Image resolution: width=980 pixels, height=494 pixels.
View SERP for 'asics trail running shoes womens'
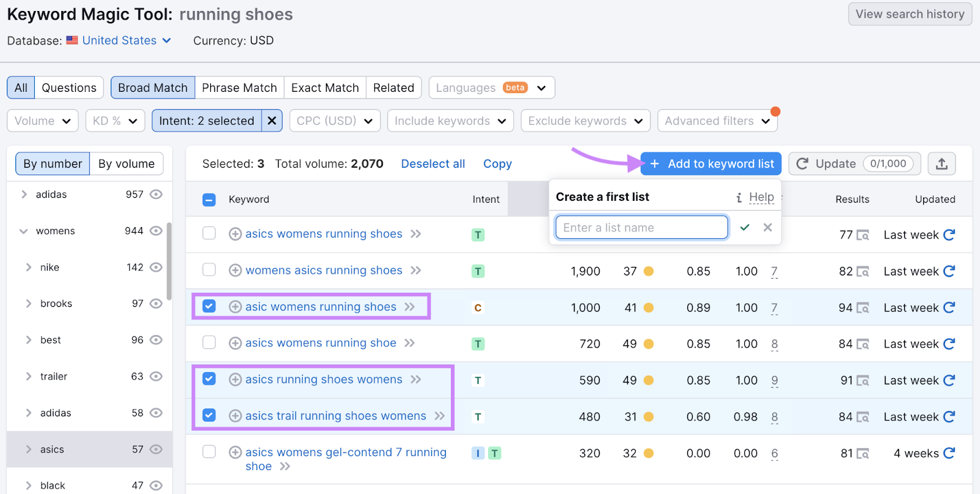863,417
